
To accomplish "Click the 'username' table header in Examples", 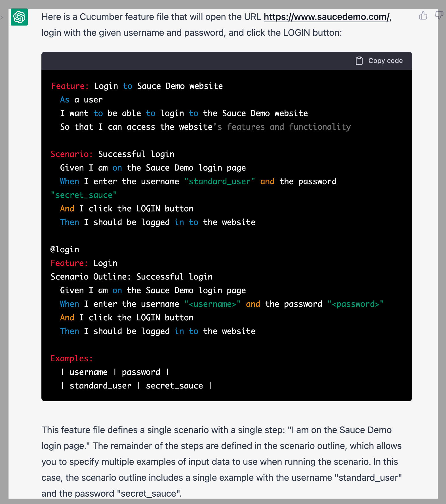I will pos(89,372).
